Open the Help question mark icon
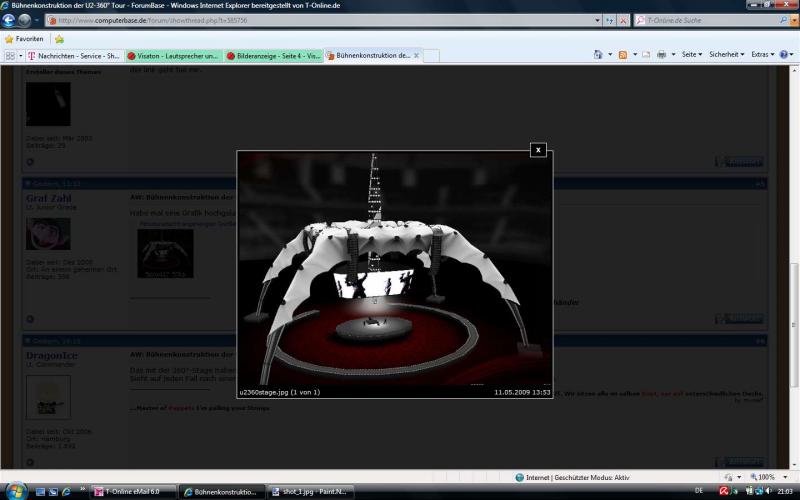Viewport: 800px width, 500px height. coord(783,55)
